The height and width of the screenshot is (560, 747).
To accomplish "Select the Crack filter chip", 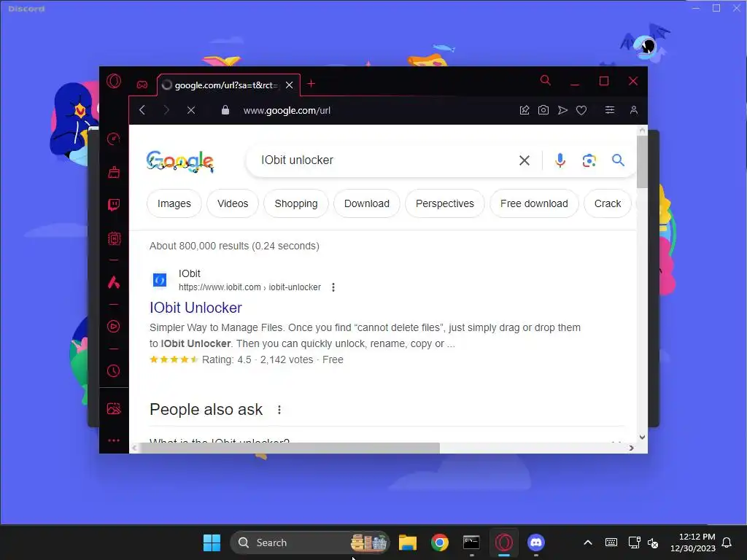I will (x=608, y=203).
